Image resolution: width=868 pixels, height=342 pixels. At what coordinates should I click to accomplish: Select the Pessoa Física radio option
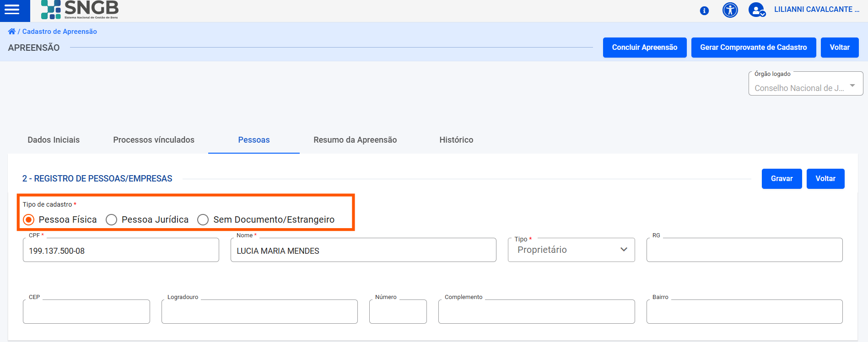29,220
